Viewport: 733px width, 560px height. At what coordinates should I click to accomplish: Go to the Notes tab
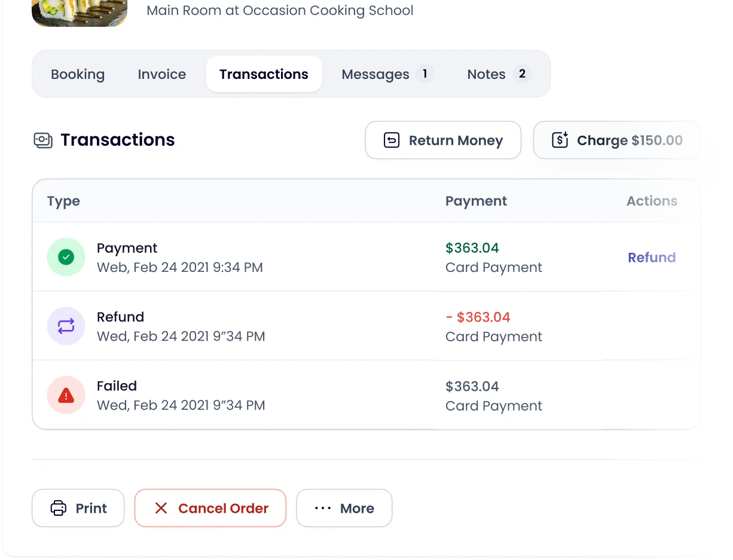coord(499,74)
